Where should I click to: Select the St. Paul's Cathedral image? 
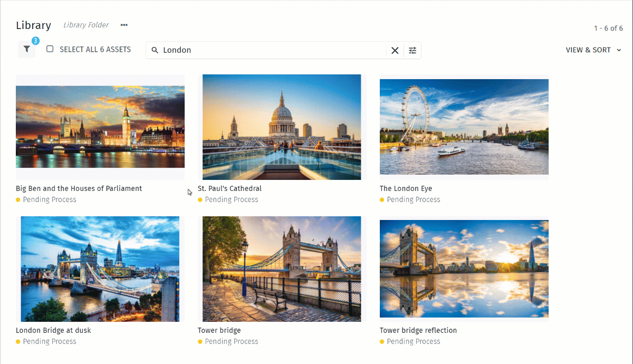pos(282,127)
